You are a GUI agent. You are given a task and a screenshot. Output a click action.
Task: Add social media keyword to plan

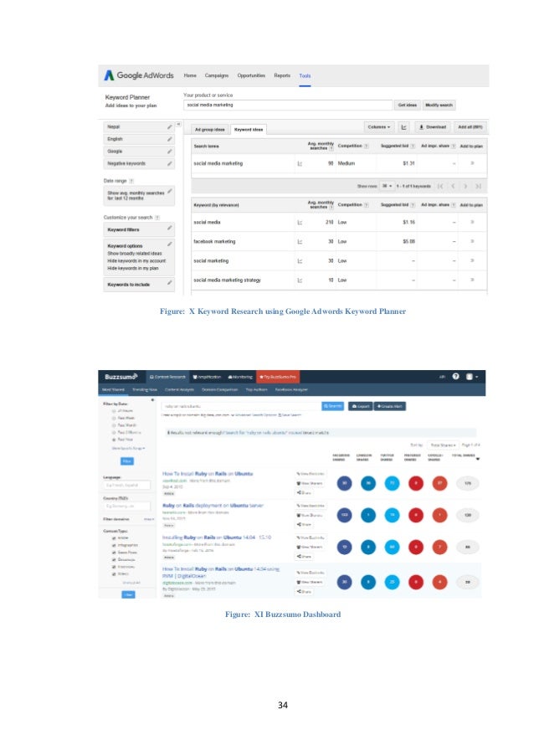coord(472,222)
